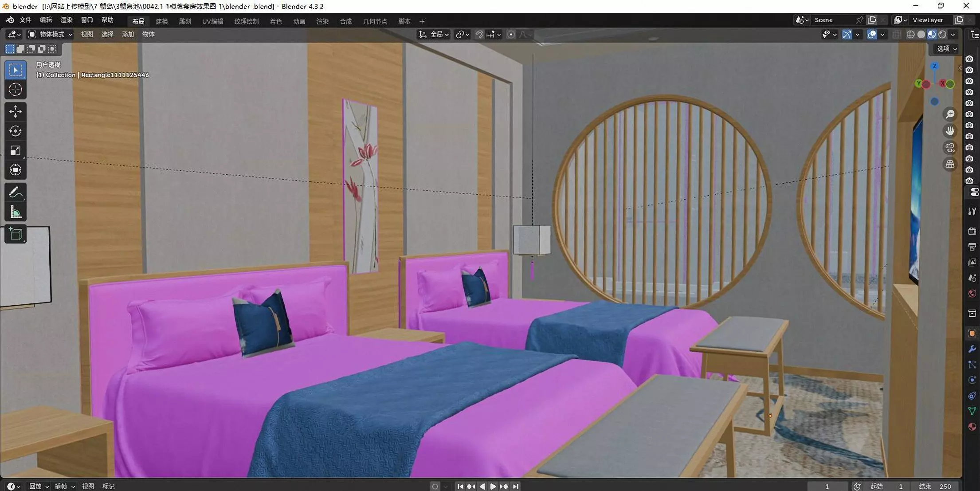Switch to wireframe viewport shading
The image size is (980, 491).
pyautogui.click(x=910, y=35)
